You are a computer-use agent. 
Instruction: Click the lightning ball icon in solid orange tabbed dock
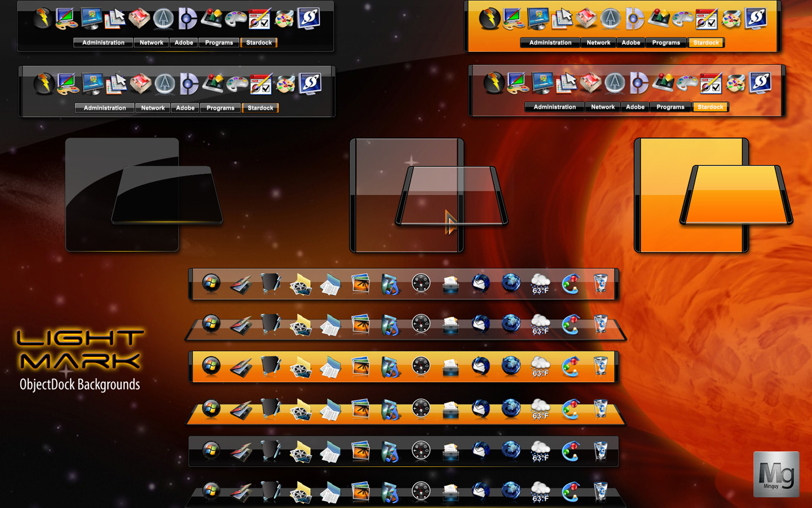click(x=489, y=19)
